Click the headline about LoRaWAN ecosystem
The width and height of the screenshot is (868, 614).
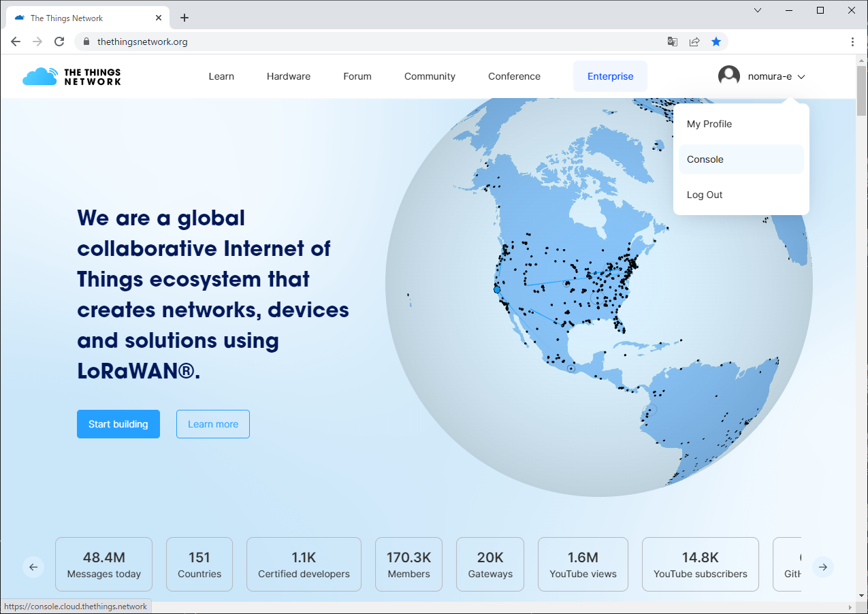tap(213, 294)
